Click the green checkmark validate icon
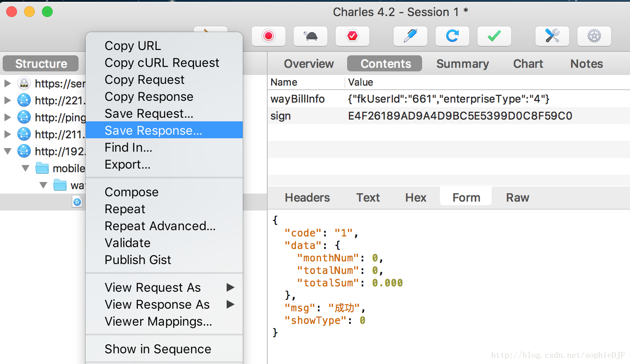This screenshot has height=364, width=630. click(x=494, y=36)
